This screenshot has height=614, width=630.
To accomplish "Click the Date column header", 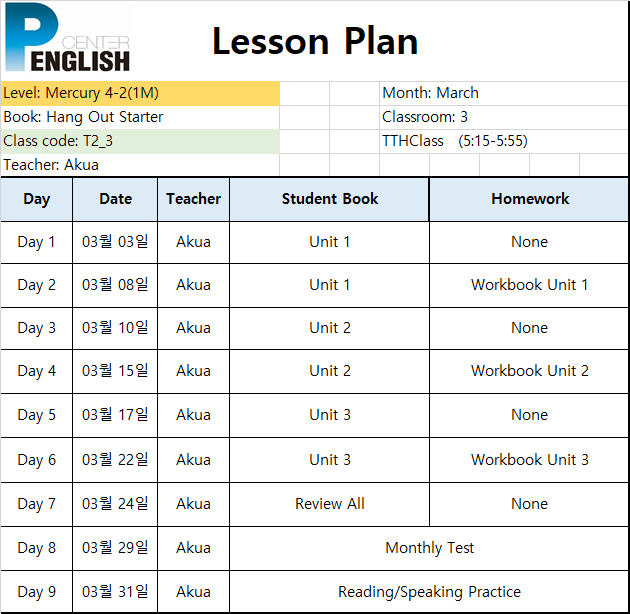I will (x=115, y=199).
